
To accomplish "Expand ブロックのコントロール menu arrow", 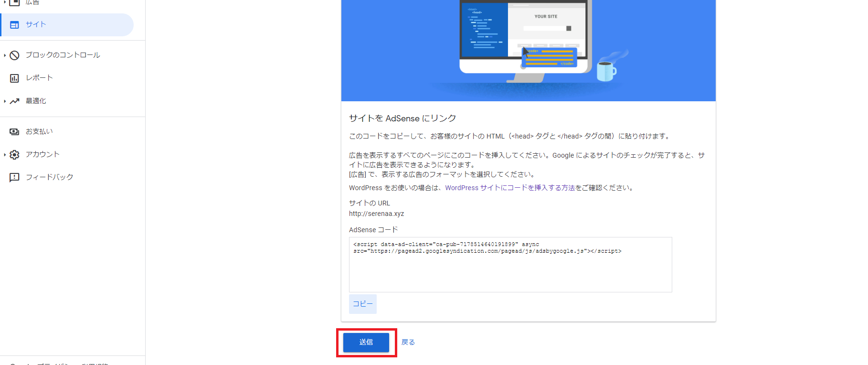I will click(x=5, y=55).
